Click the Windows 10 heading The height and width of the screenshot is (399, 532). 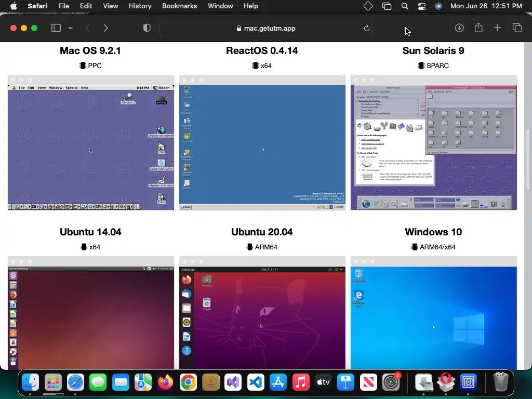tap(433, 232)
